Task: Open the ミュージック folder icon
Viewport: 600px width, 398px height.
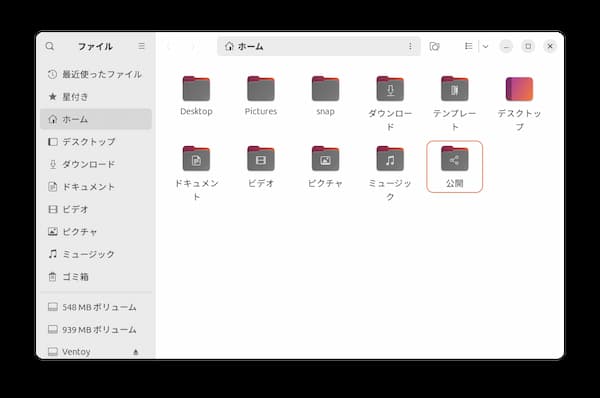Action: point(390,158)
